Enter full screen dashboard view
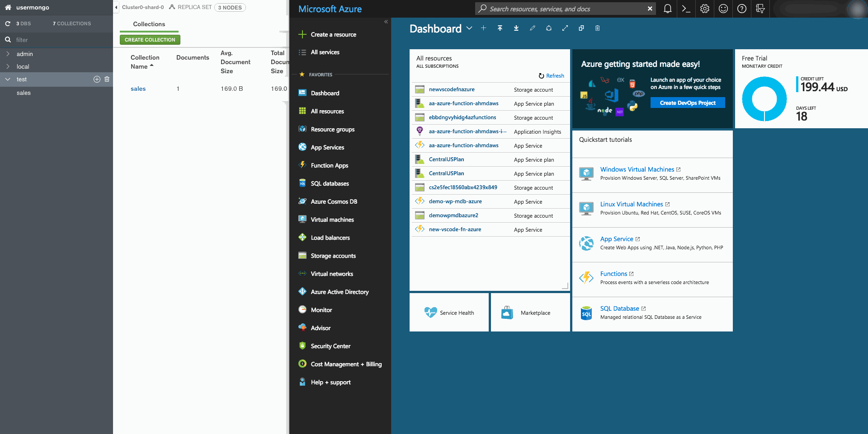The height and width of the screenshot is (434, 868). pos(565,28)
